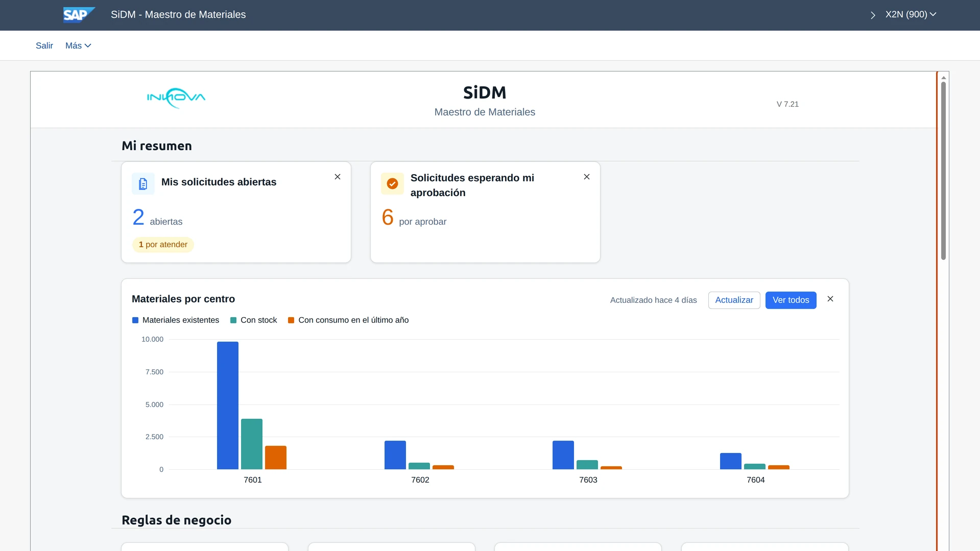Close the Mis solicitudes abiertas card
Screen dimensions: 980x551
pos(338,177)
